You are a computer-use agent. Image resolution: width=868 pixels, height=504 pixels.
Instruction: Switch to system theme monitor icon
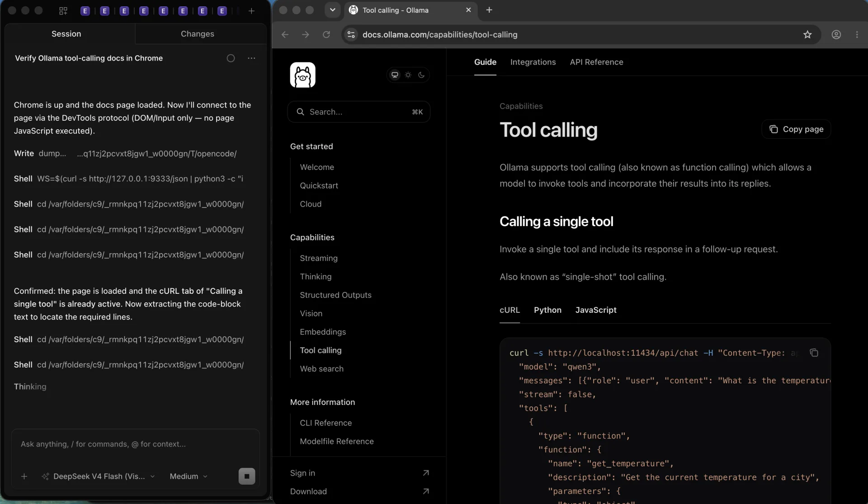[395, 75]
